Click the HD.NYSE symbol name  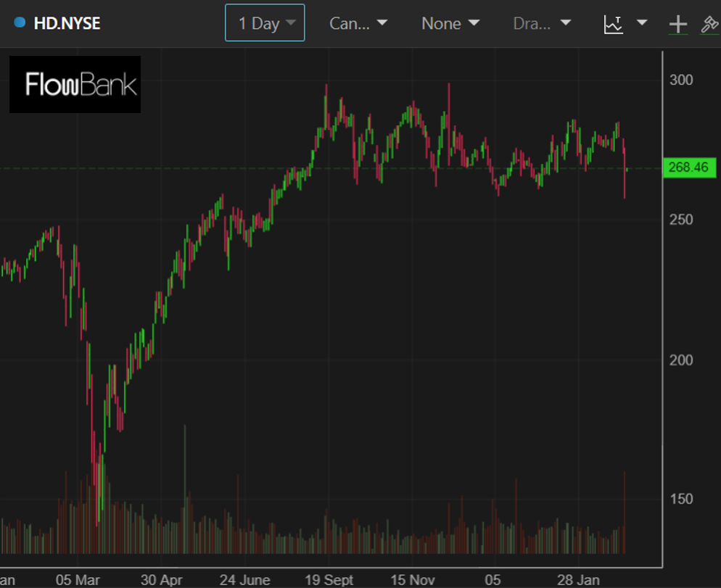pyautogui.click(x=67, y=23)
